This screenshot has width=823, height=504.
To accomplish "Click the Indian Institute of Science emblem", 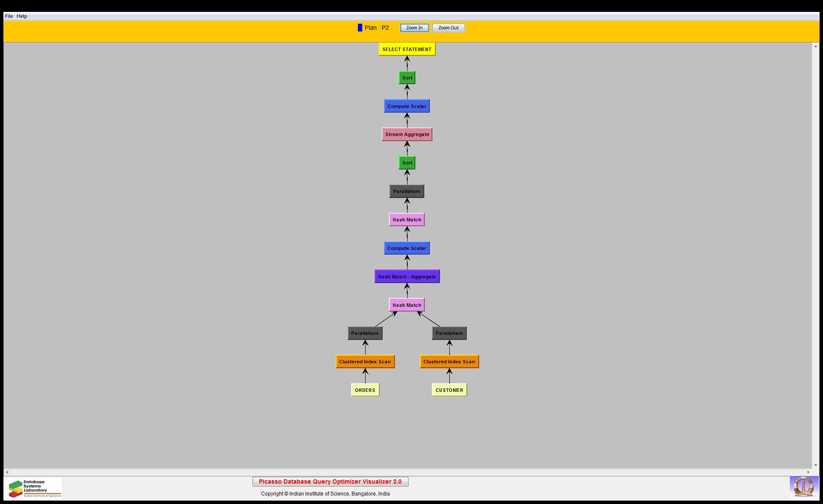I will [803, 487].
